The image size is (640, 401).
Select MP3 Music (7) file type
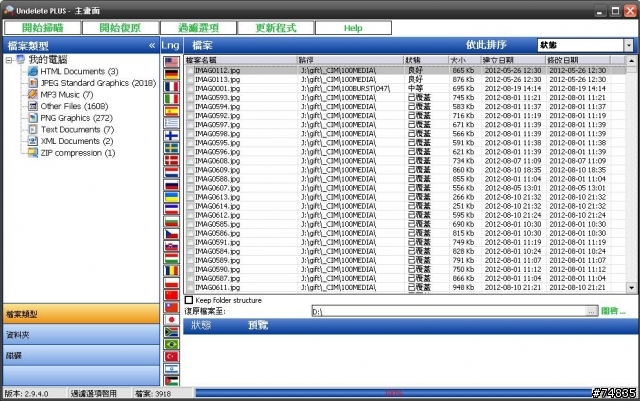tap(67, 95)
